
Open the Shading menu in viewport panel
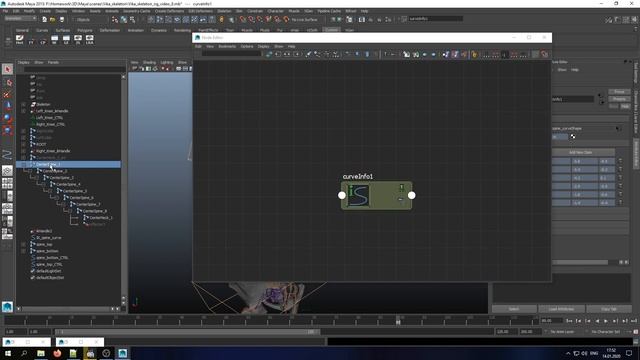pos(149,62)
